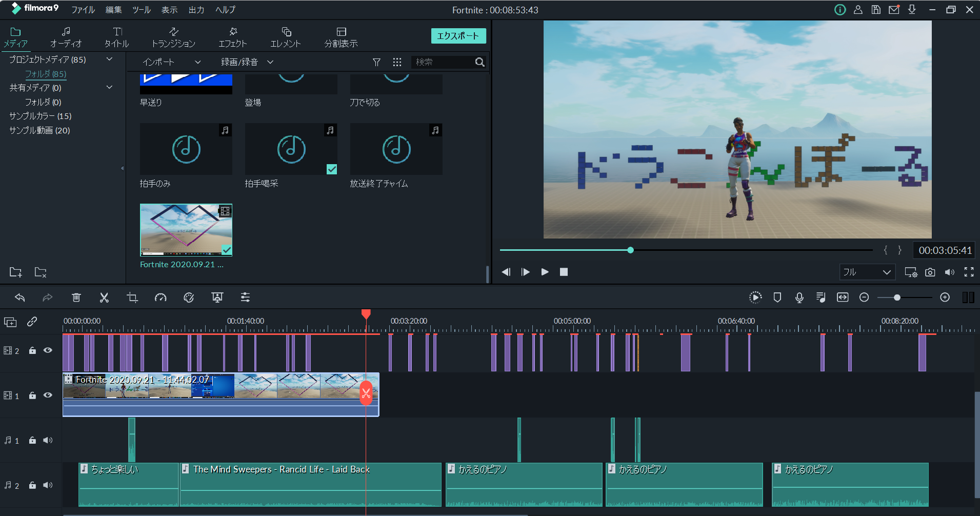
Task: Lock video track 2
Action: point(32,350)
